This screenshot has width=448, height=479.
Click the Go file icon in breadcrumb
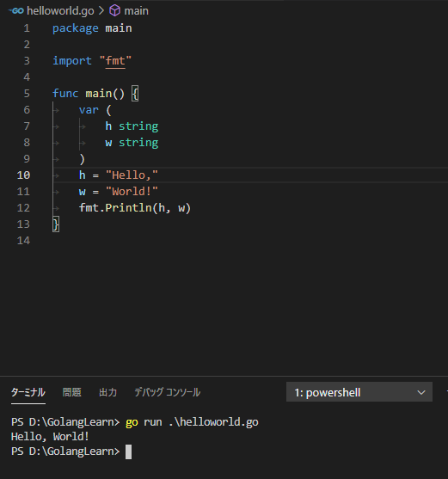pos(16,11)
